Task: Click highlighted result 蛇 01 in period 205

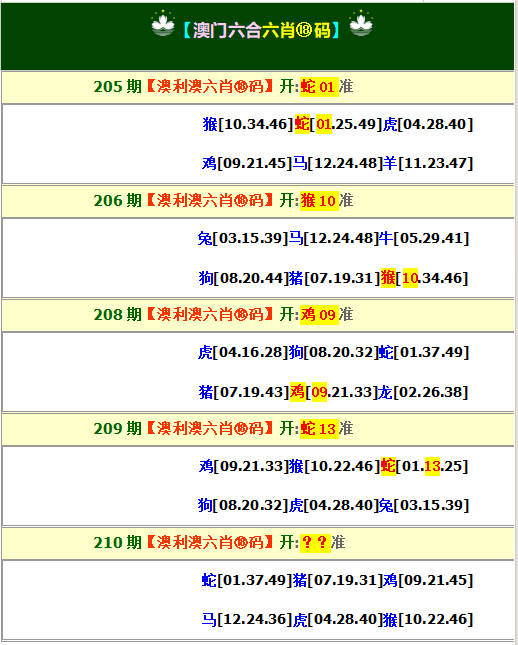Action: (x=319, y=87)
